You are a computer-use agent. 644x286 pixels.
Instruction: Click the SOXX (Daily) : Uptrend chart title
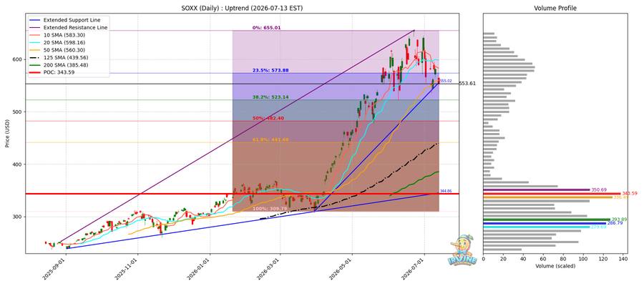coord(243,8)
